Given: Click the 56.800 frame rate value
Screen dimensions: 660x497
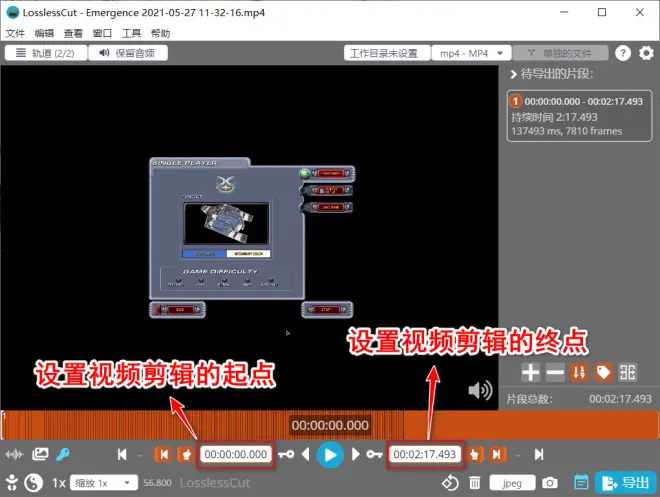Looking at the screenshot, I should [x=157, y=483].
